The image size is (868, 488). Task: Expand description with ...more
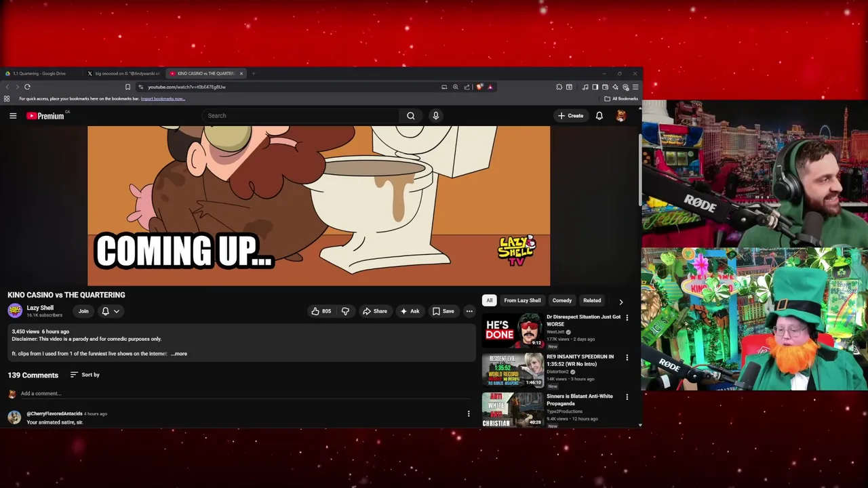(x=179, y=354)
